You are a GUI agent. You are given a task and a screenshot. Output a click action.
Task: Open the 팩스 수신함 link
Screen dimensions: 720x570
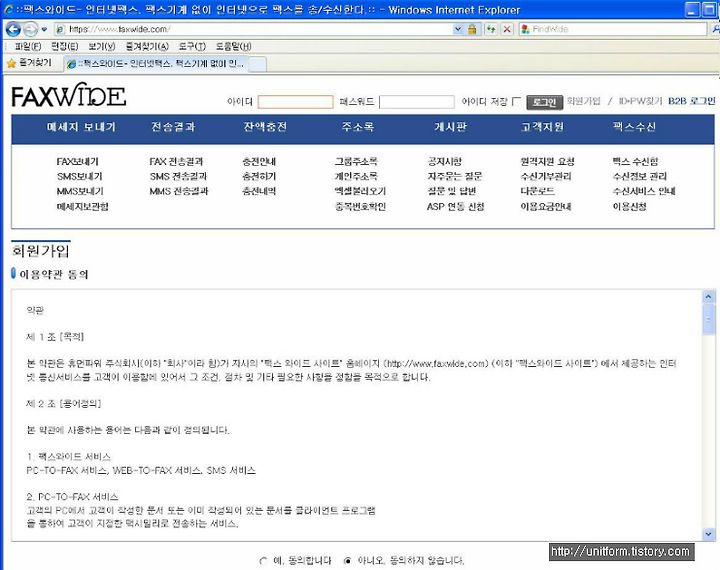point(635,162)
